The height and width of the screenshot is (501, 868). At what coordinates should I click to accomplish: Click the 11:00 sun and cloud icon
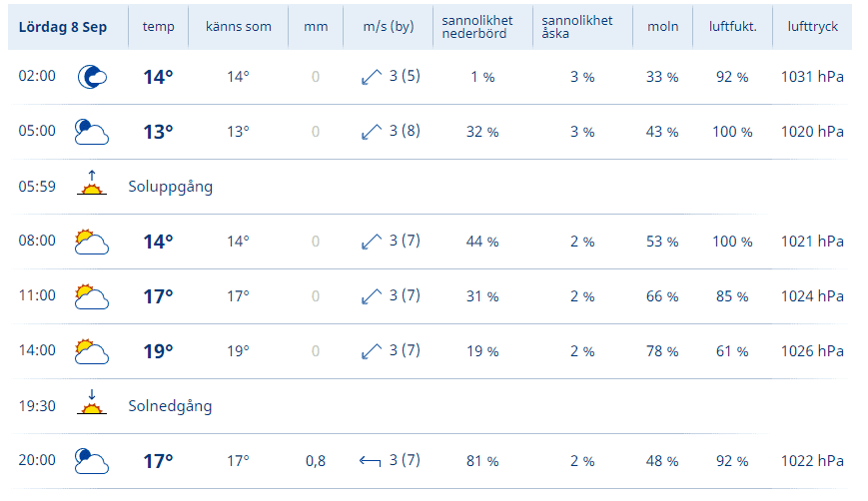pos(92,296)
